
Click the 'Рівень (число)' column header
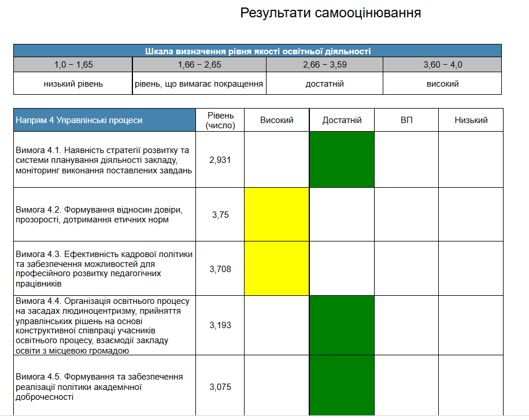point(220,120)
